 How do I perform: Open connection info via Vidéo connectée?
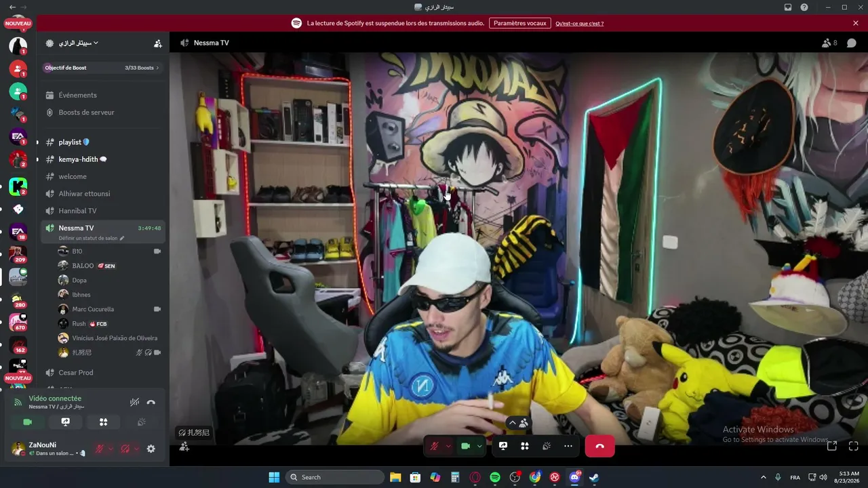click(55, 399)
